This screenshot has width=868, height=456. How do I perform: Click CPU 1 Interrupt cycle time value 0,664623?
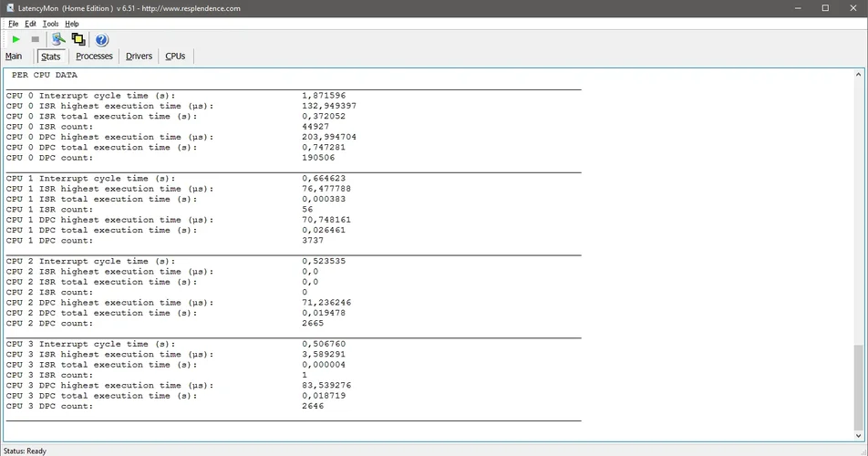(324, 178)
